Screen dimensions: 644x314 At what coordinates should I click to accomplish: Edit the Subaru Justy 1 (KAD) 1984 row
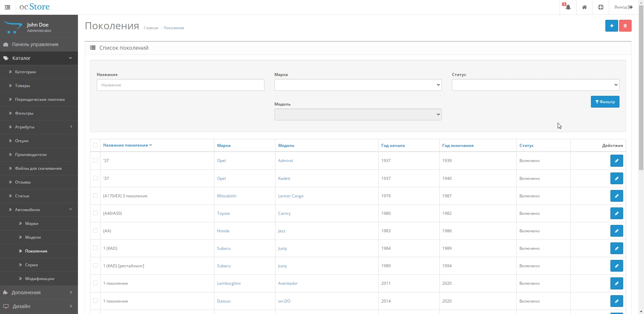click(x=617, y=248)
